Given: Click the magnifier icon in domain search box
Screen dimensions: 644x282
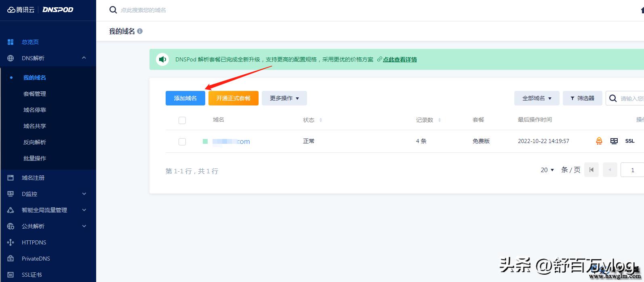Looking at the screenshot, I should [613, 98].
